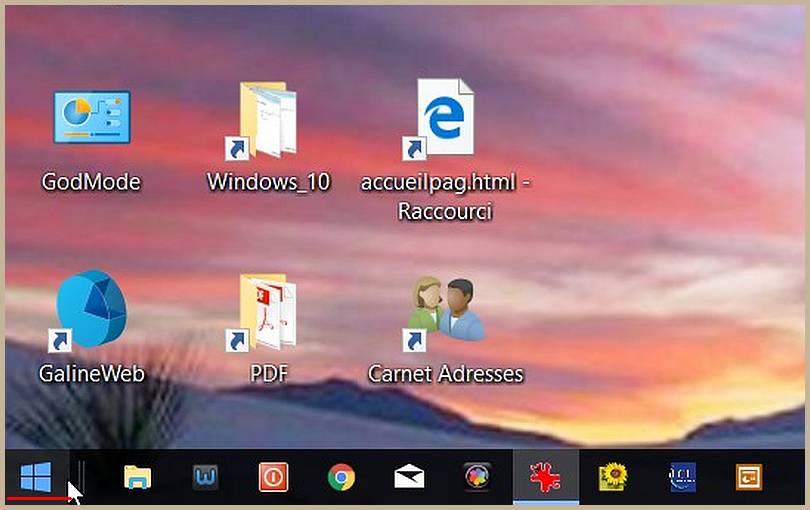Click the accueilpag.html - Raccourci label
Viewport: 810px width, 510px height.
click(445, 196)
